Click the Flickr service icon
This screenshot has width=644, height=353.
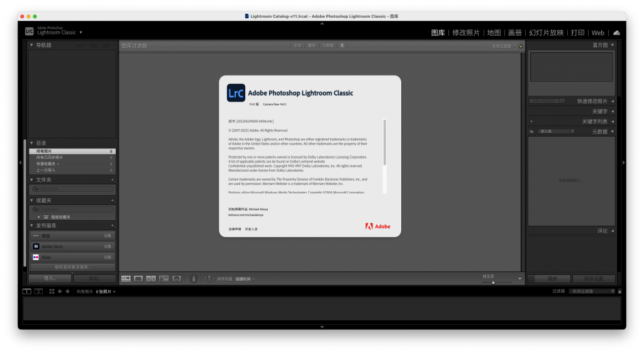click(x=36, y=257)
